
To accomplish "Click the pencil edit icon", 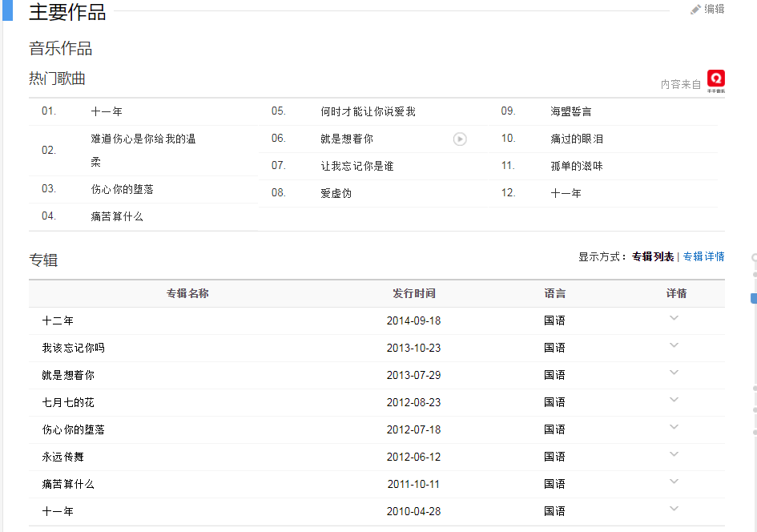I will 695,10.
